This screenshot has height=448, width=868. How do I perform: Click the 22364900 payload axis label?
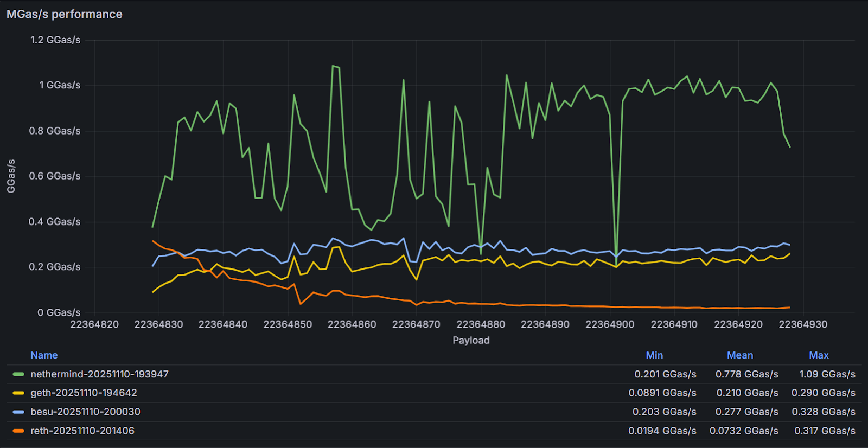pyautogui.click(x=610, y=324)
